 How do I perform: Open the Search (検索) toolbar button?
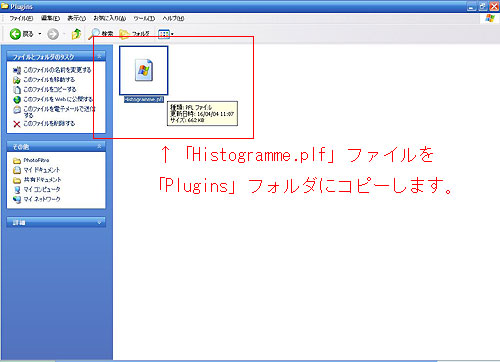pos(101,34)
